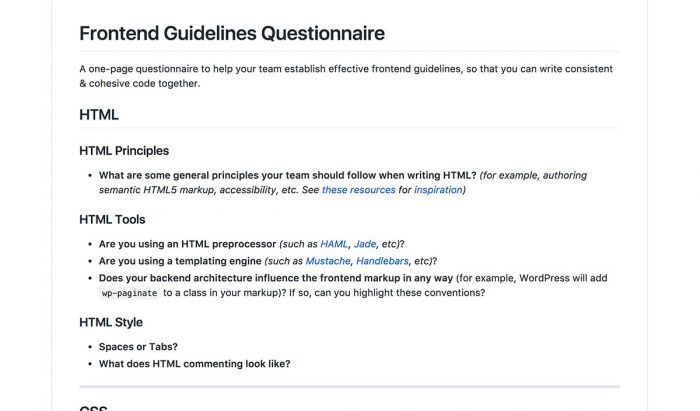Follow the Jade preprocessor link
This screenshot has width=700, height=411.
pos(365,244)
